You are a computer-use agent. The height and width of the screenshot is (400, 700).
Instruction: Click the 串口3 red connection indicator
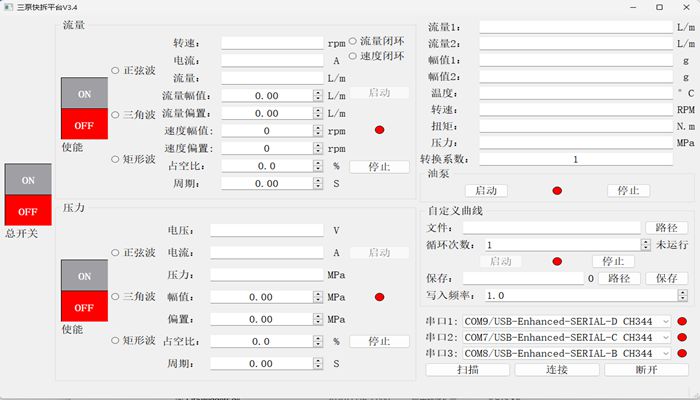pyautogui.click(x=683, y=354)
